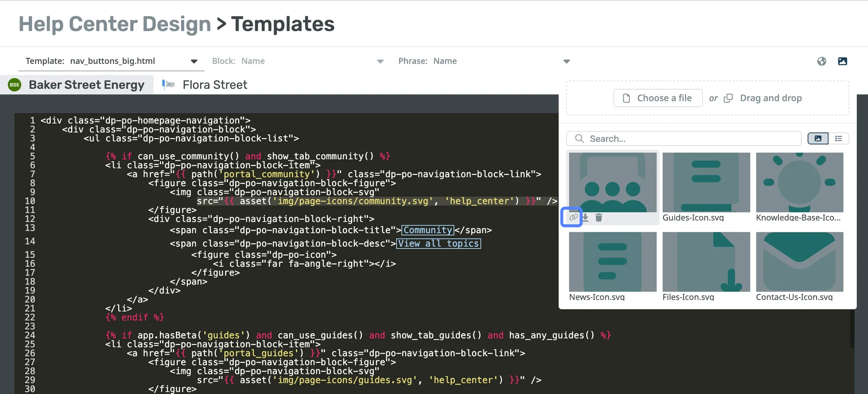
Task: Download the selected community icon asset
Action: tap(585, 218)
